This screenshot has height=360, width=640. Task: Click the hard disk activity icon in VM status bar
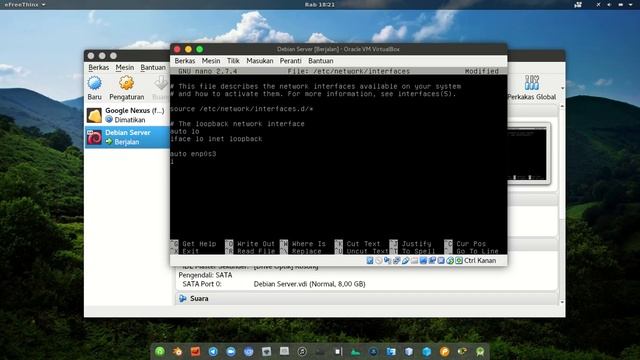click(x=370, y=260)
